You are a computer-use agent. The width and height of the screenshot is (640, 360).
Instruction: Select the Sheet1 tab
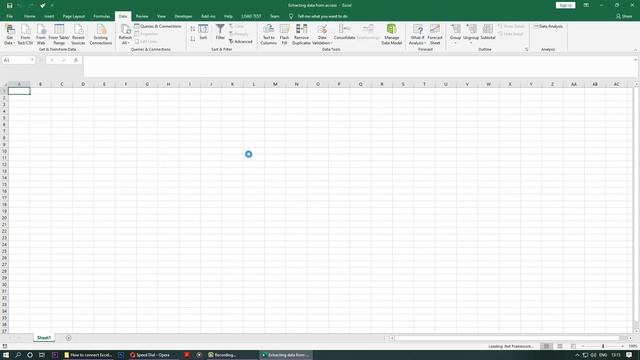44,338
